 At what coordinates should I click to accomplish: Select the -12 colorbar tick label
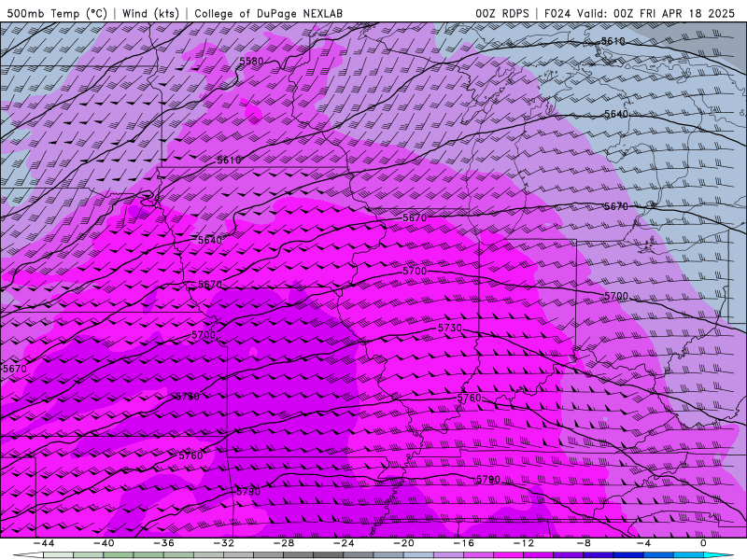524,543
